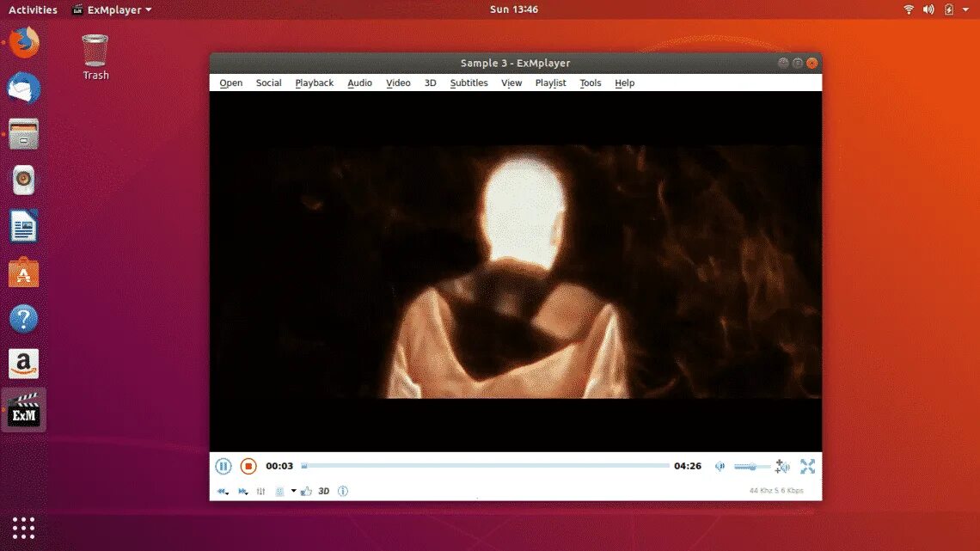Click the playlist icon left of the dropdown arrow
980x551 pixels.
pos(280,492)
